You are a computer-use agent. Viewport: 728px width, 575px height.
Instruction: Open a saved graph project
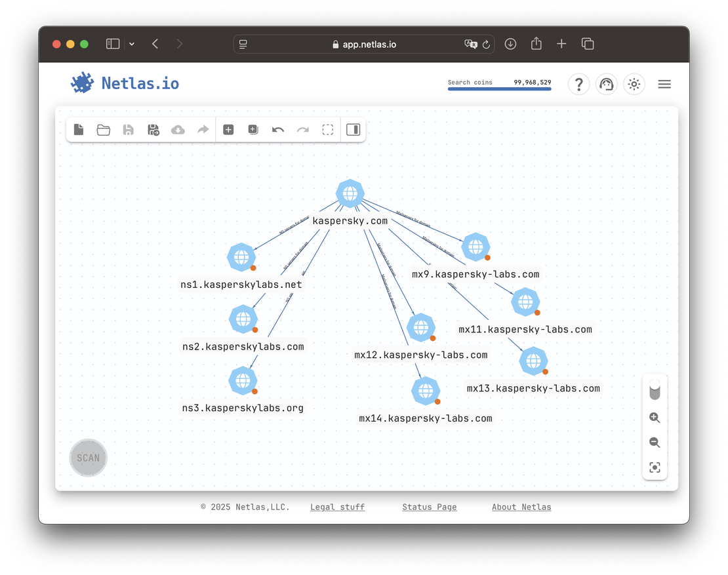pos(103,129)
